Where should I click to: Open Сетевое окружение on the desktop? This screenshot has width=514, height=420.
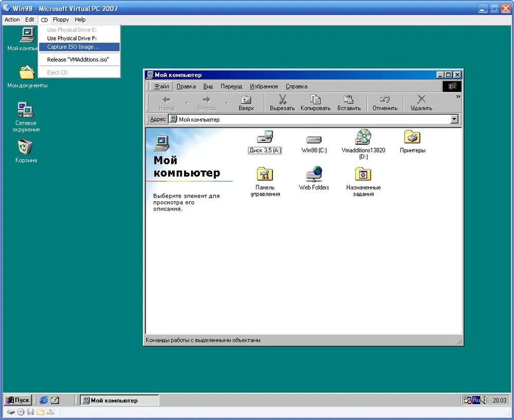[x=26, y=110]
